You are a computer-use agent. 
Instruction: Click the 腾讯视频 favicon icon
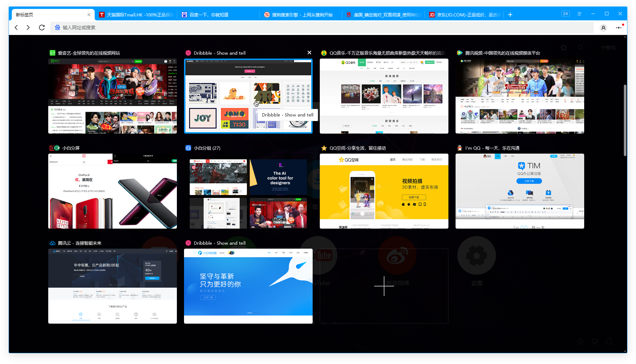pos(459,53)
